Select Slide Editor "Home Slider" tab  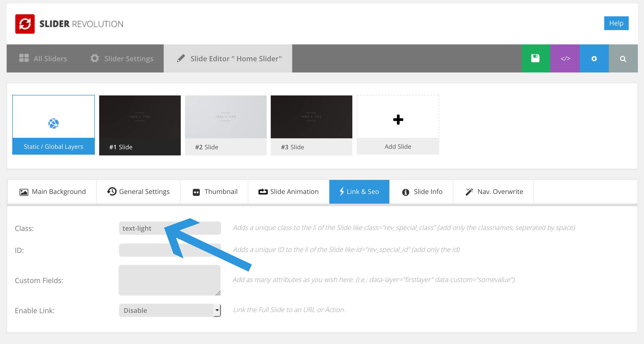(228, 58)
